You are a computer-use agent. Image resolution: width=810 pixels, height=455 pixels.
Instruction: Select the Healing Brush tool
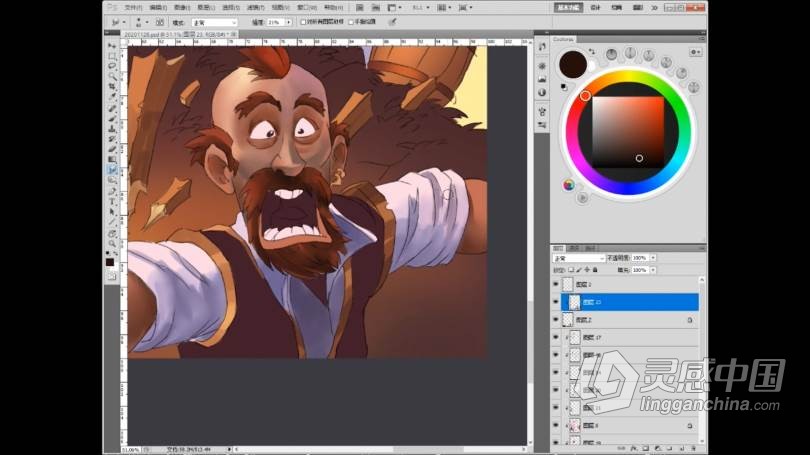click(x=112, y=108)
